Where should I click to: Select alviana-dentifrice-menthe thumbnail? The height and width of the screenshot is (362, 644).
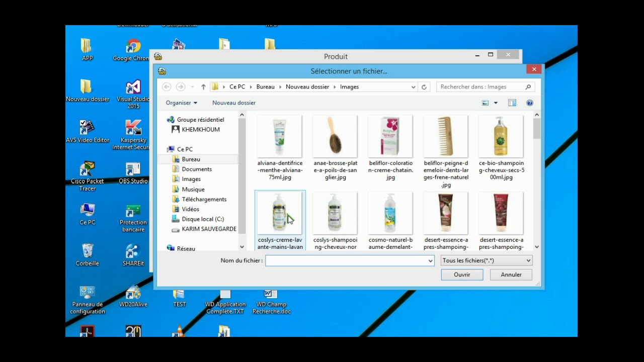[x=280, y=136]
